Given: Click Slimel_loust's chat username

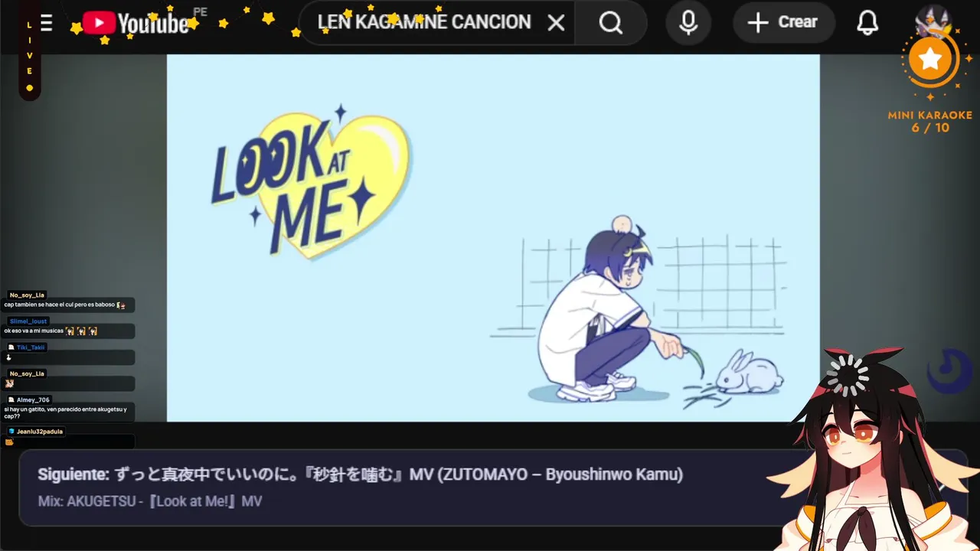Looking at the screenshot, I should (28, 321).
